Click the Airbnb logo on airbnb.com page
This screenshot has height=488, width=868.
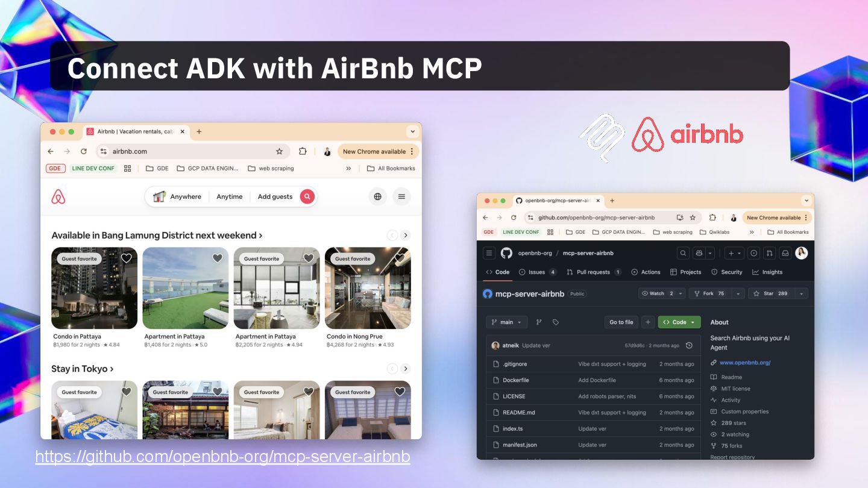point(58,196)
